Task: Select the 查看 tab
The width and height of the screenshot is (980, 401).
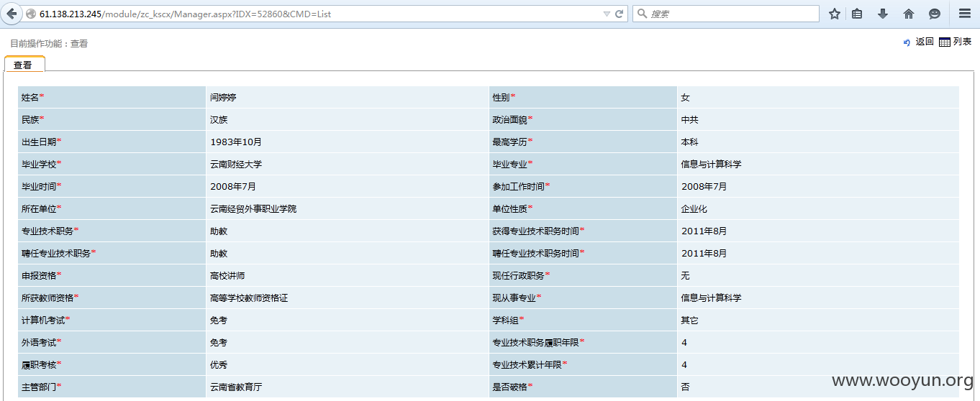Action: [24, 65]
